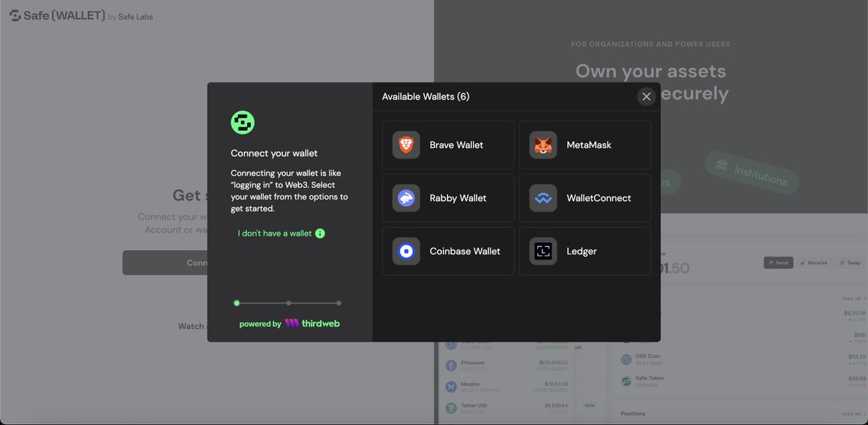Choose MetaMask wallet label
This screenshot has height=425, width=868.
coord(589,145)
